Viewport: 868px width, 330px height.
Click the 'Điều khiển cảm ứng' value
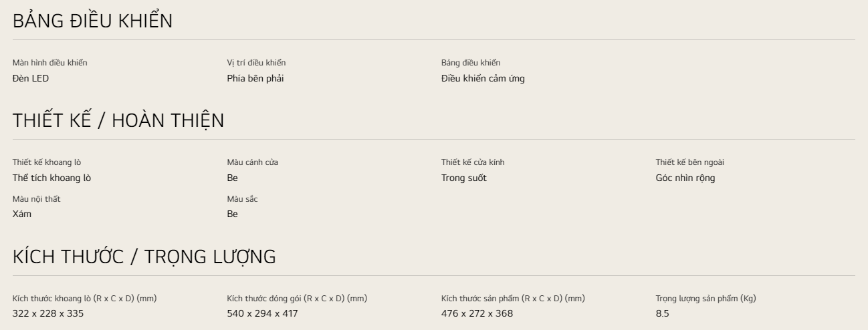pos(483,79)
